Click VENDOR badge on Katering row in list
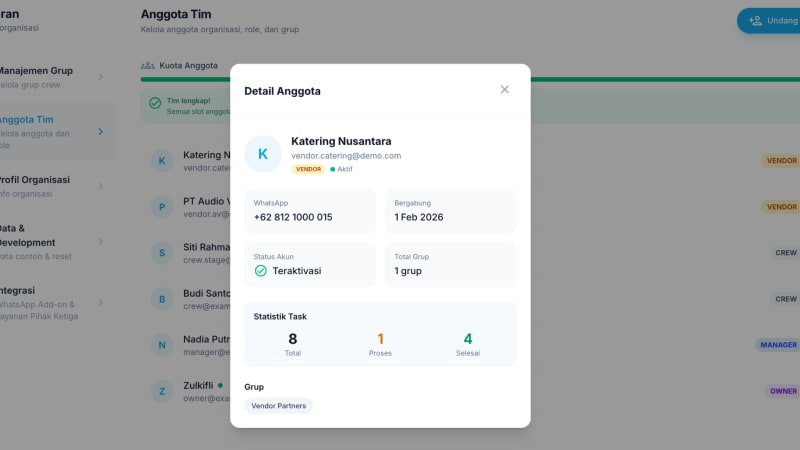800x450 pixels. [781, 161]
